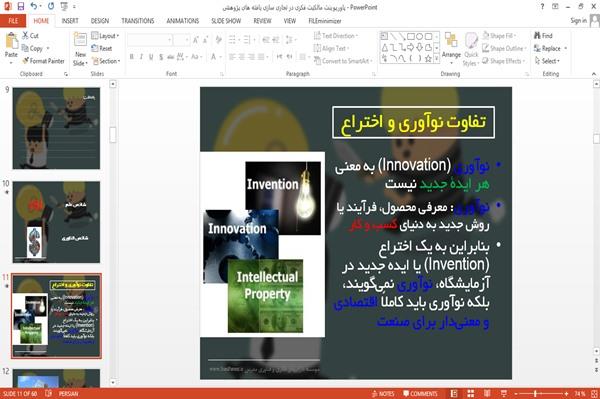Image resolution: width=600 pixels, height=399 pixels.
Task: Open the Shape Fill dropdown
Action: click(499, 36)
